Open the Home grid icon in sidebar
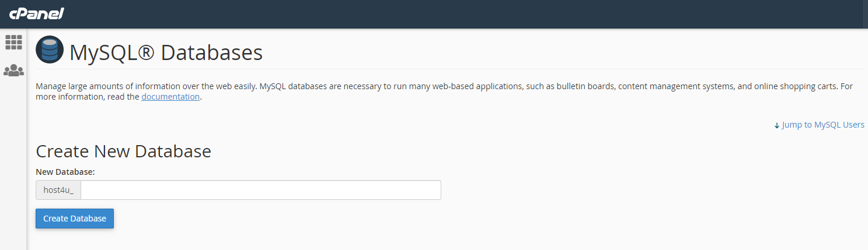Screen dimensions: 868x250 (x=13, y=42)
